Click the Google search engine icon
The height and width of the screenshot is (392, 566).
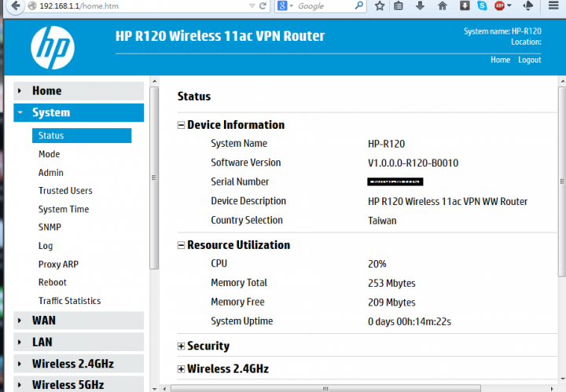coord(282,5)
